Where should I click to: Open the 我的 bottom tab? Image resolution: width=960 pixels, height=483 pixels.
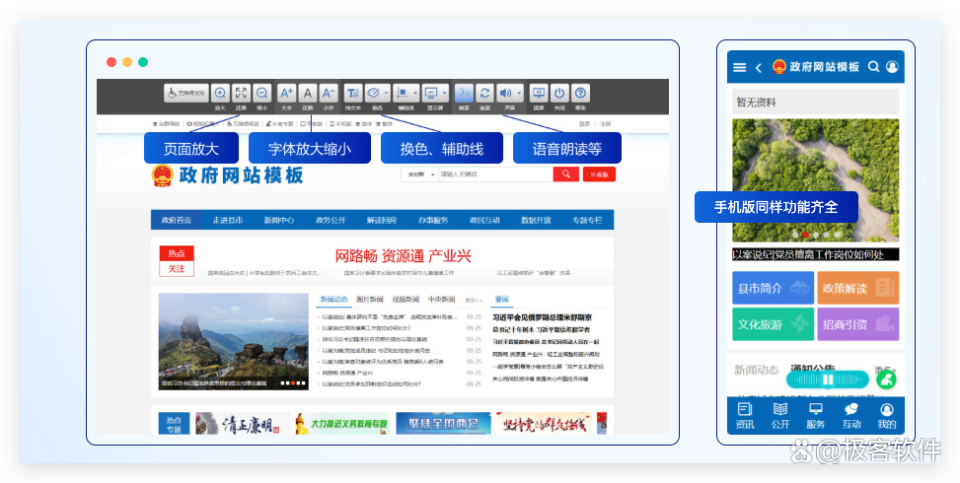(887, 416)
